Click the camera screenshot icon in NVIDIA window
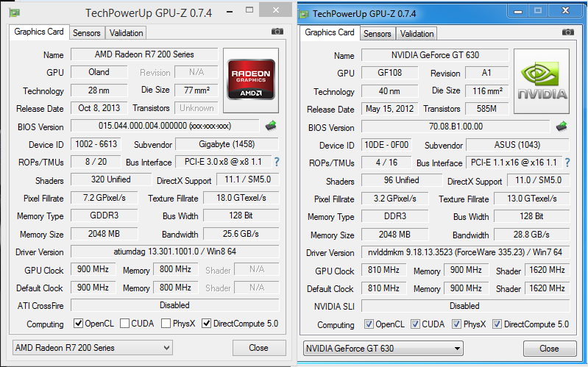This screenshot has height=367, width=588. (568, 32)
